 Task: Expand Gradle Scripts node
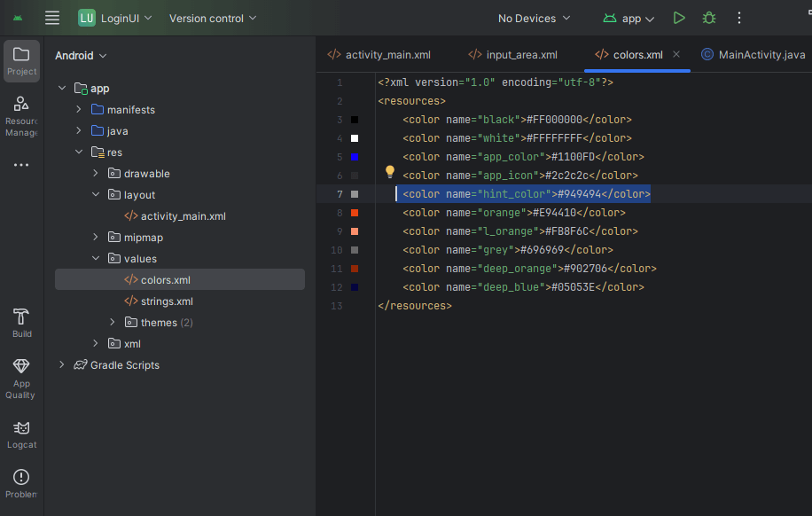[x=62, y=364]
